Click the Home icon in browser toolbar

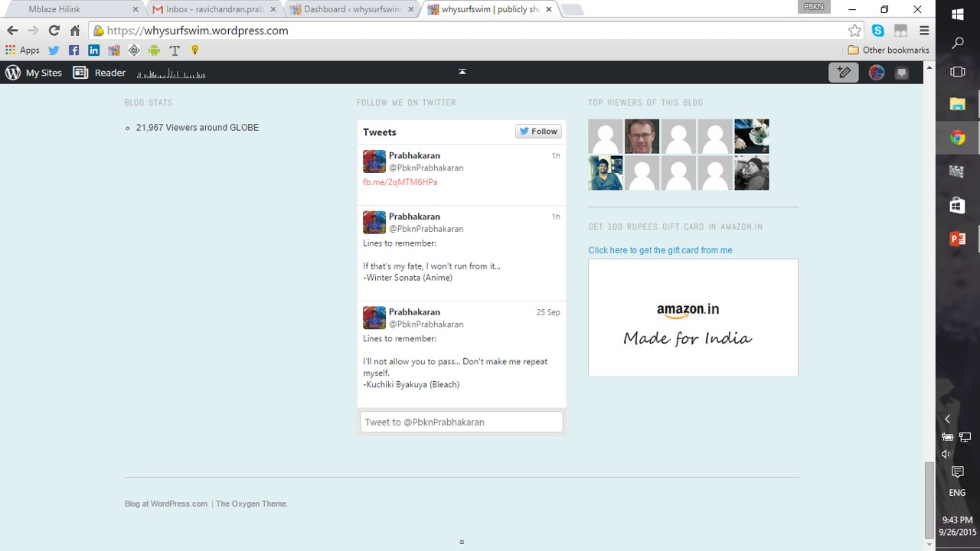coord(75,31)
